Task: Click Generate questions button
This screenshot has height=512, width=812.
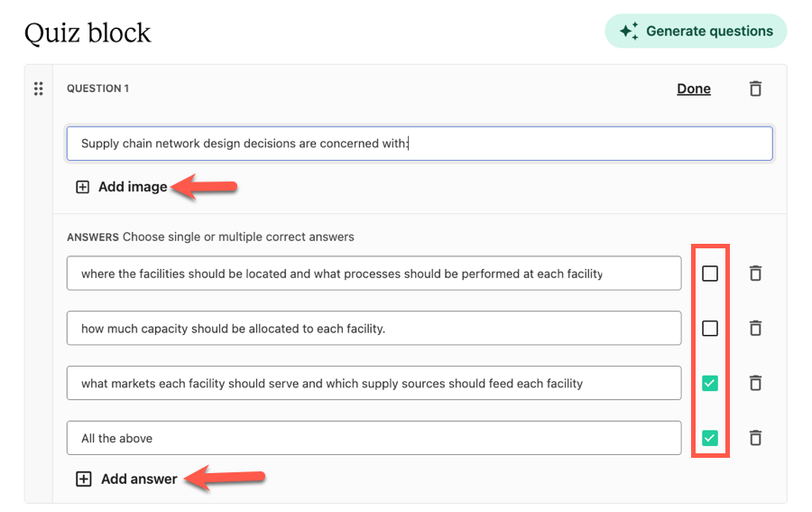Action: (x=696, y=31)
